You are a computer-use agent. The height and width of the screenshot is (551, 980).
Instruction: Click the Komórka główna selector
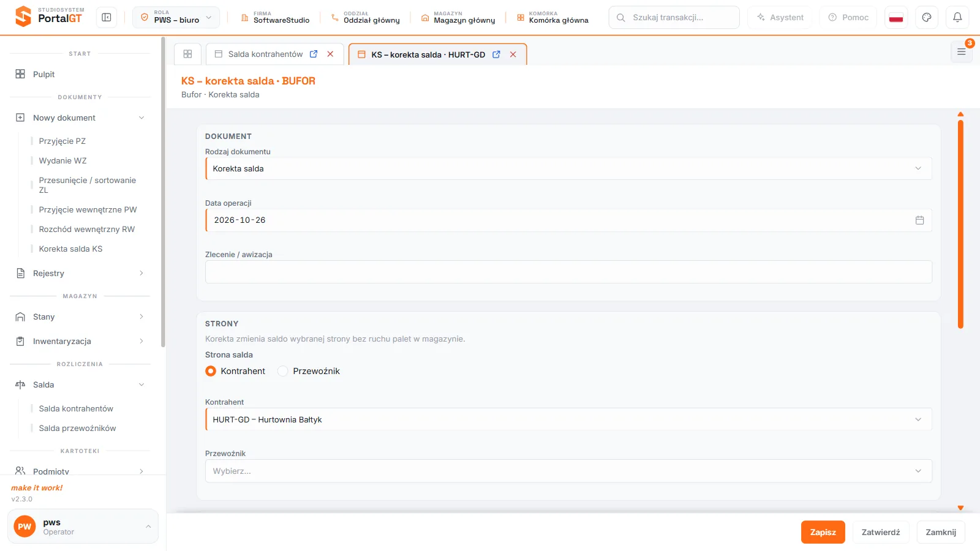coord(552,17)
